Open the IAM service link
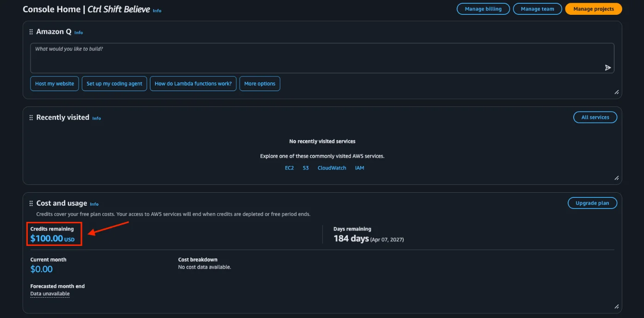Viewport: 644px width, 318px height. click(359, 168)
